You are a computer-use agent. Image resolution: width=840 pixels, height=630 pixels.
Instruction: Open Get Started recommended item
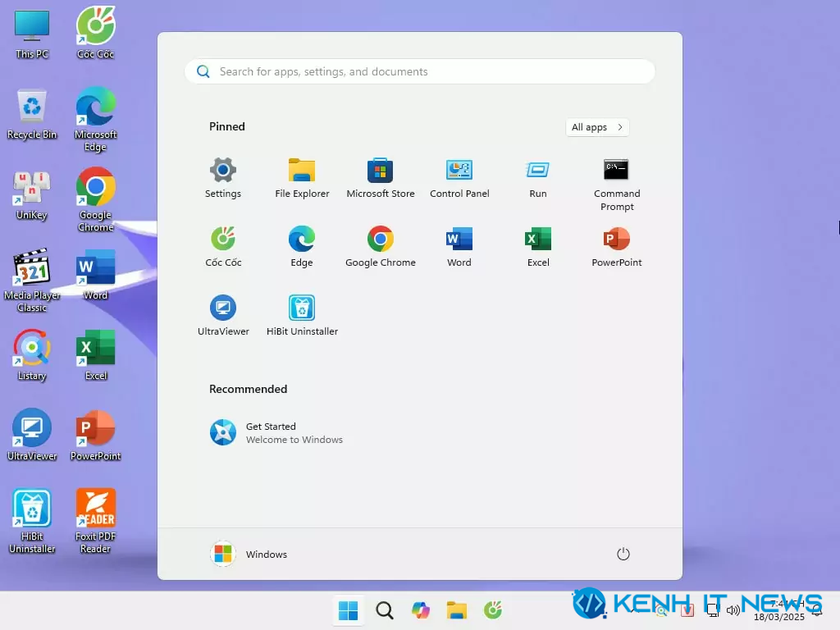[276, 432]
